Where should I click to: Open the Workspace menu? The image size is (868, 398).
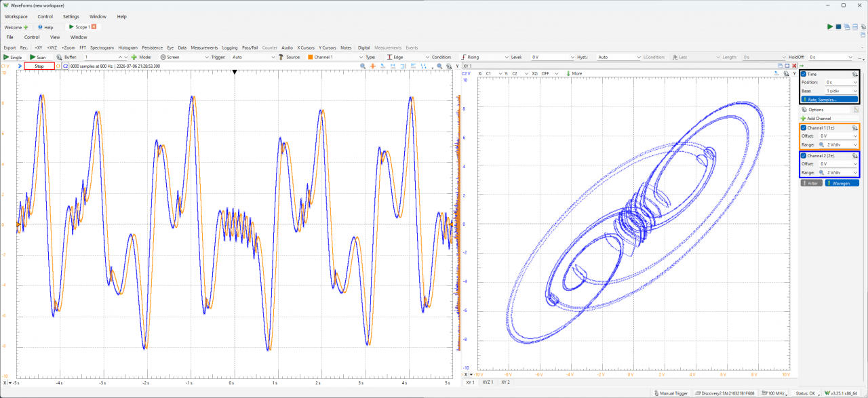point(16,16)
